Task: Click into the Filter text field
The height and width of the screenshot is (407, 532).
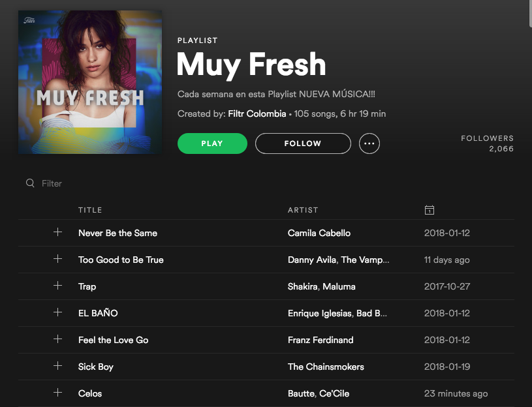Action: coord(136,183)
